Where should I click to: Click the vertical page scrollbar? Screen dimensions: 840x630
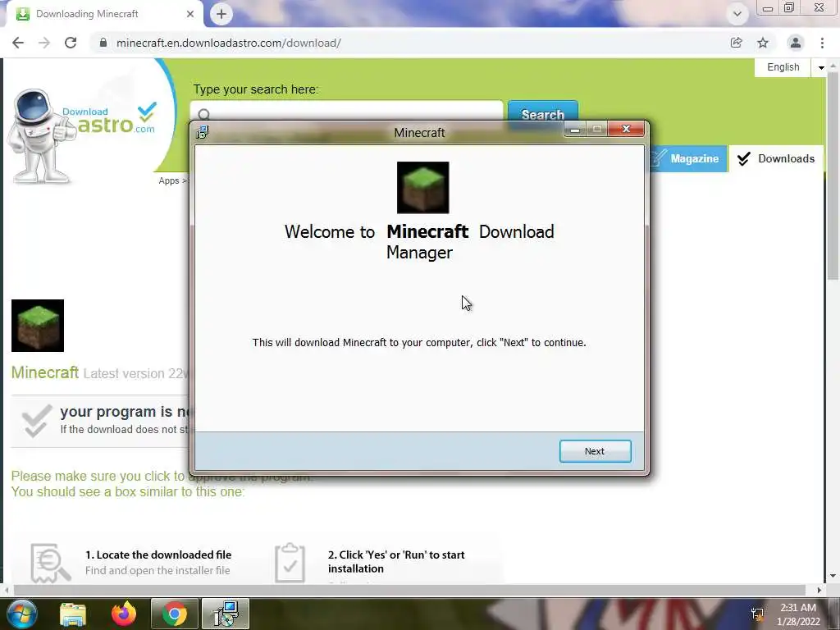(x=833, y=177)
